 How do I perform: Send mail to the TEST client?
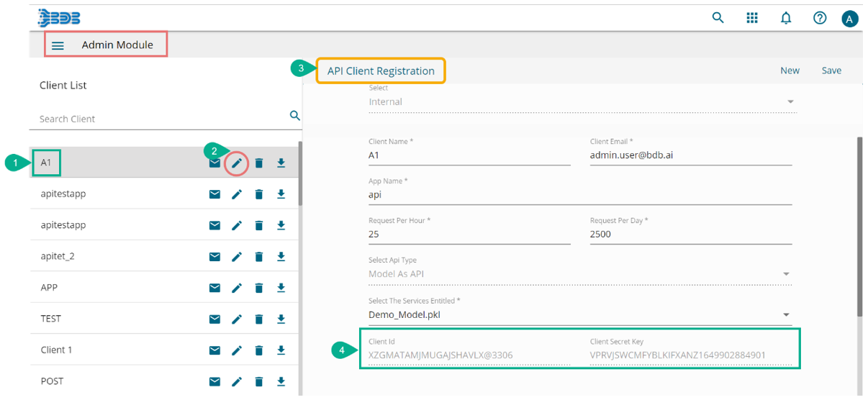click(x=214, y=319)
